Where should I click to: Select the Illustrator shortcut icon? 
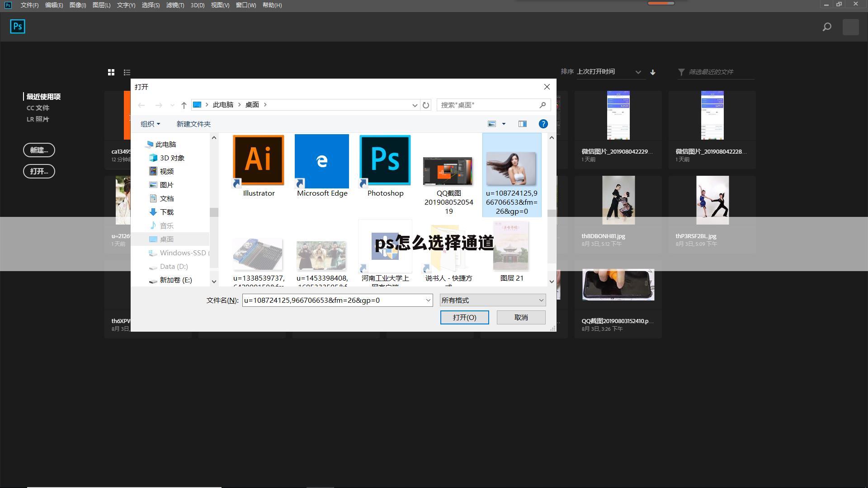click(x=259, y=161)
